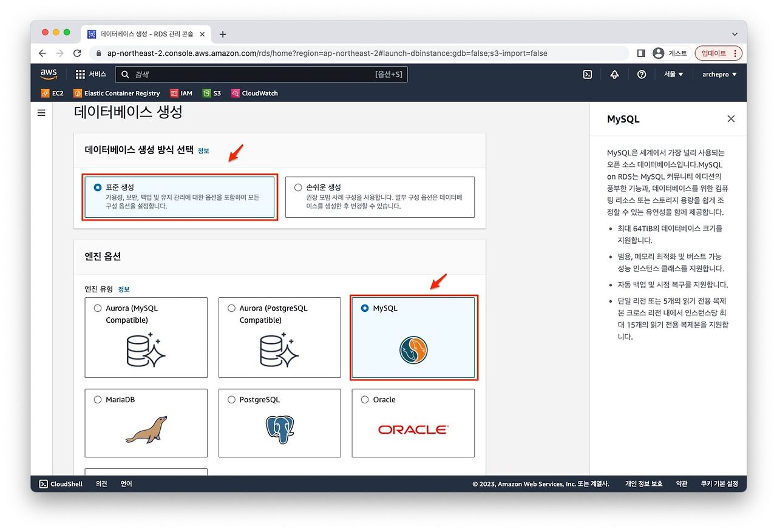
Task: Click the browser address bar URL
Action: [x=327, y=53]
